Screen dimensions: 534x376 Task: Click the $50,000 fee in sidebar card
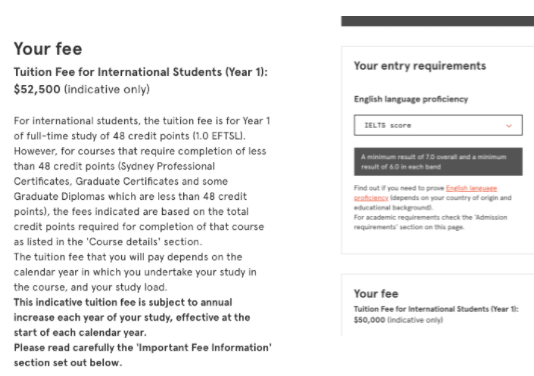tap(369, 320)
